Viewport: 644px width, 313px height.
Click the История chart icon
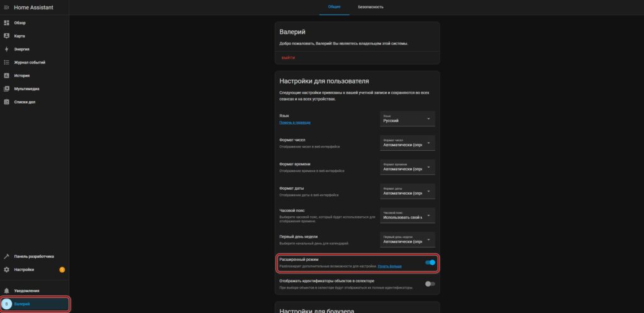[x=6, y=75]
